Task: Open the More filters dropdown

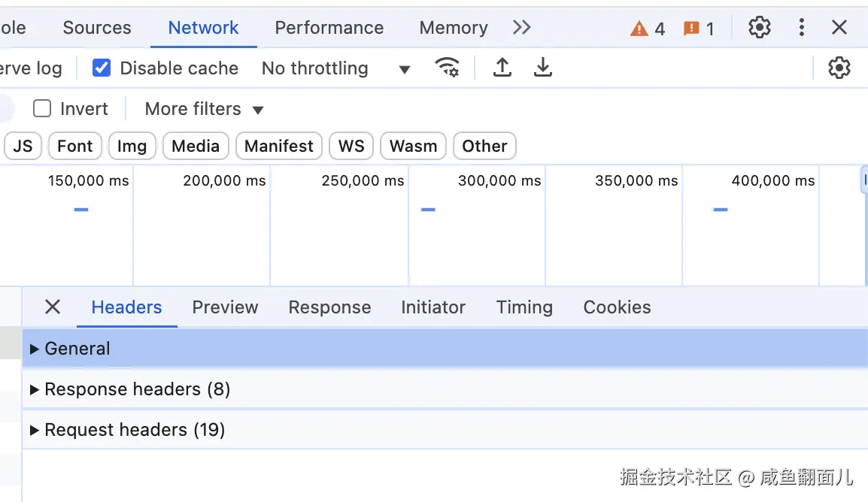Action: coord(204,109)
